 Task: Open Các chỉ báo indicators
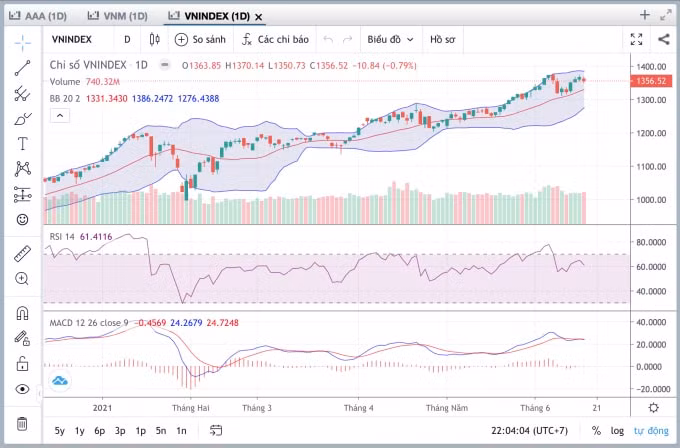tap(275, 39)
